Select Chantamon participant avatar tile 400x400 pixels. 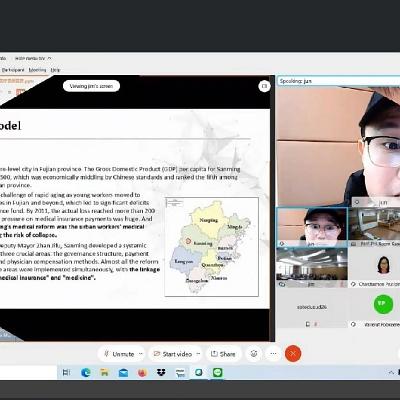[x=374, y=268]
